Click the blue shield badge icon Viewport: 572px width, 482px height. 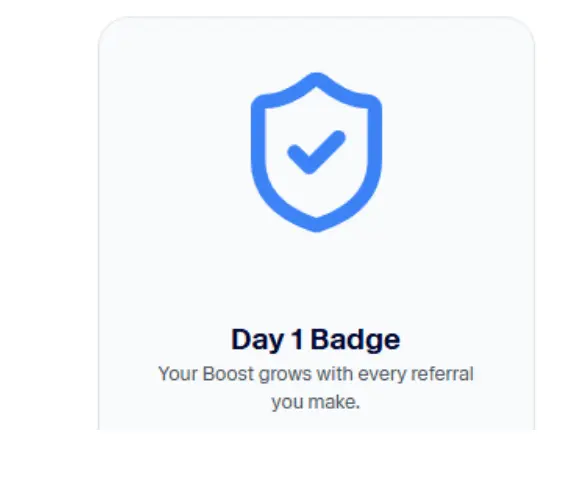(x=316, y=152)
